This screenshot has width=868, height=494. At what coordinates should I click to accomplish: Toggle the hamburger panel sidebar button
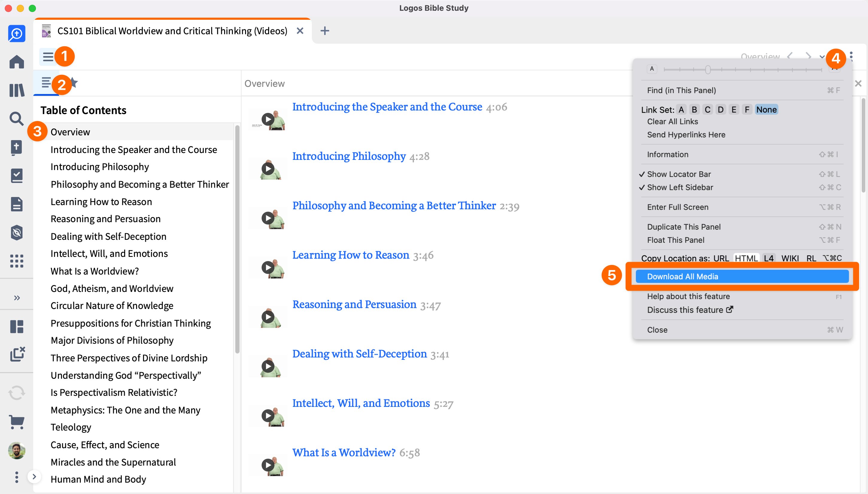pos(48,56)
